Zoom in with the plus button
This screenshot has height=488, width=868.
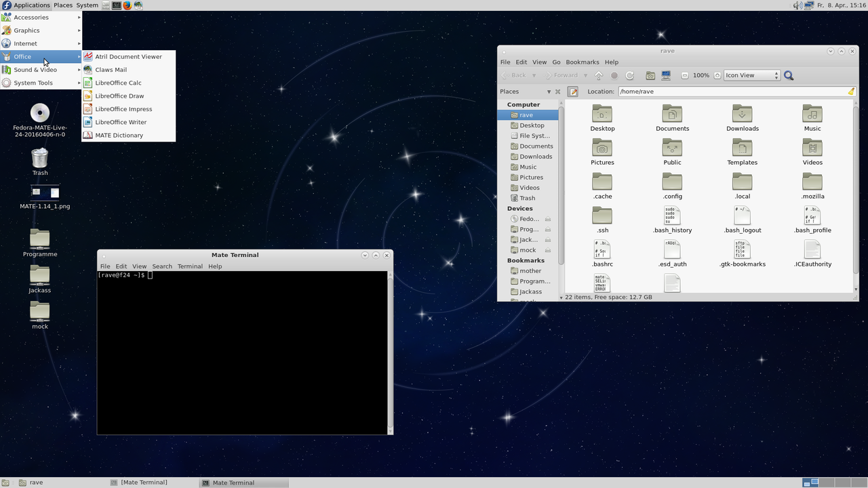[x=717, y=76]
